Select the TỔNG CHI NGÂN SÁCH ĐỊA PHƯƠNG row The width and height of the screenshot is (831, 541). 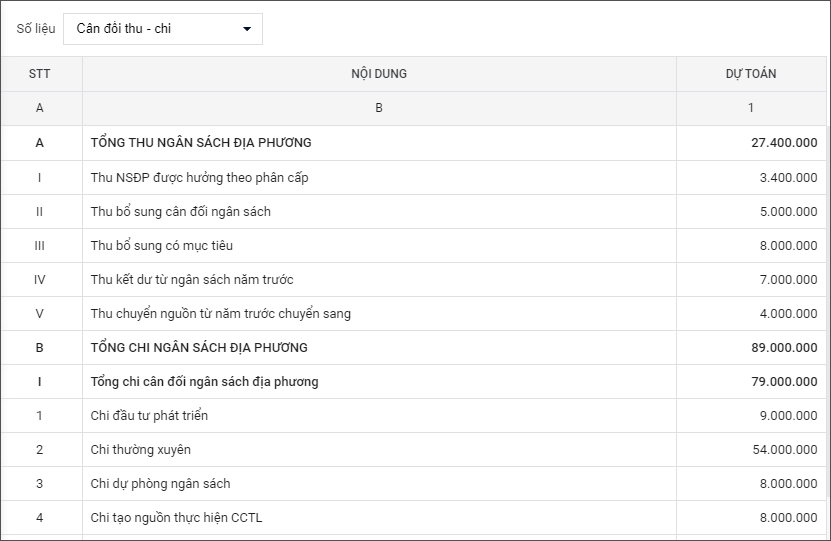[x=199, y=348]
